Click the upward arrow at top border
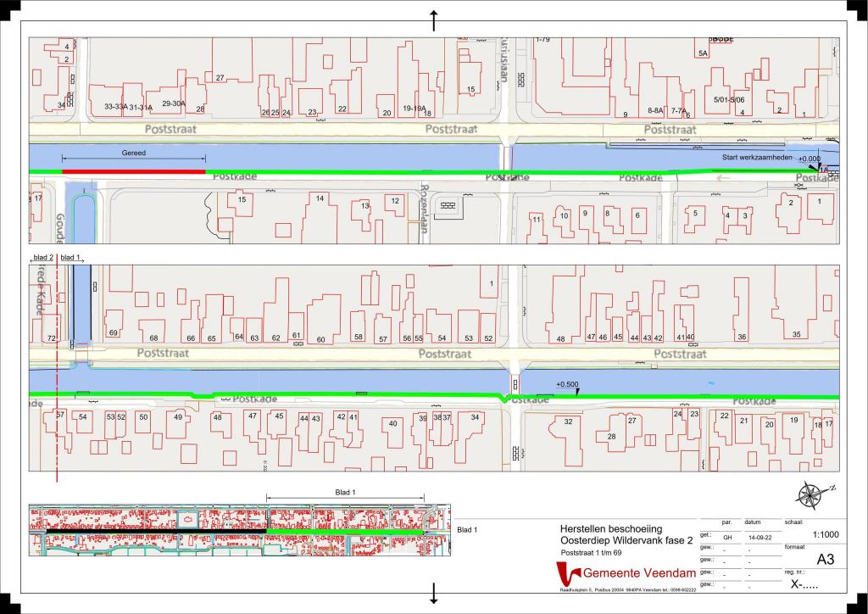Screen dimensions: 868x614 click(x=434, y=20)
